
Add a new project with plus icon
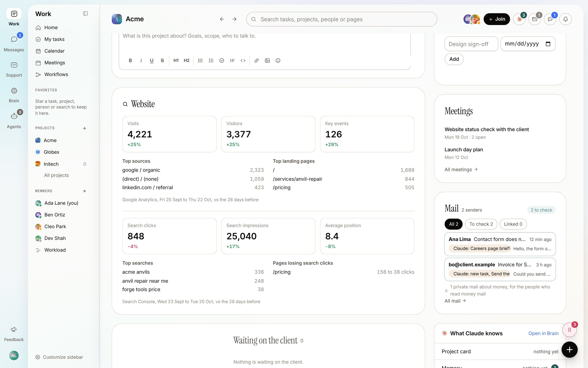[85, 128]
